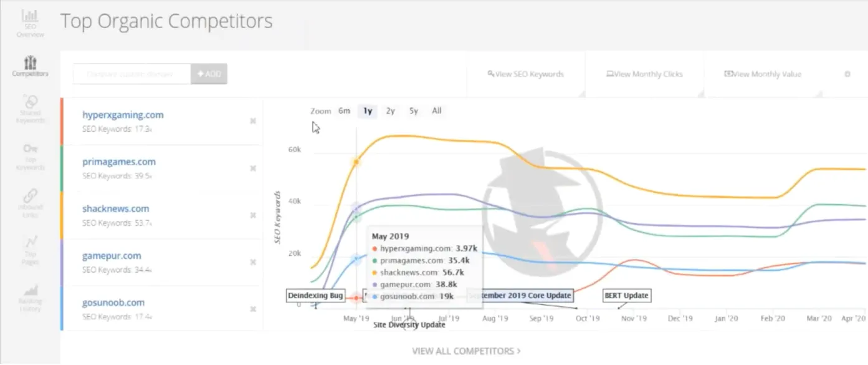Screen dimensions: 868x365
Task: Show All time chart range
Action: pos(437,111)
